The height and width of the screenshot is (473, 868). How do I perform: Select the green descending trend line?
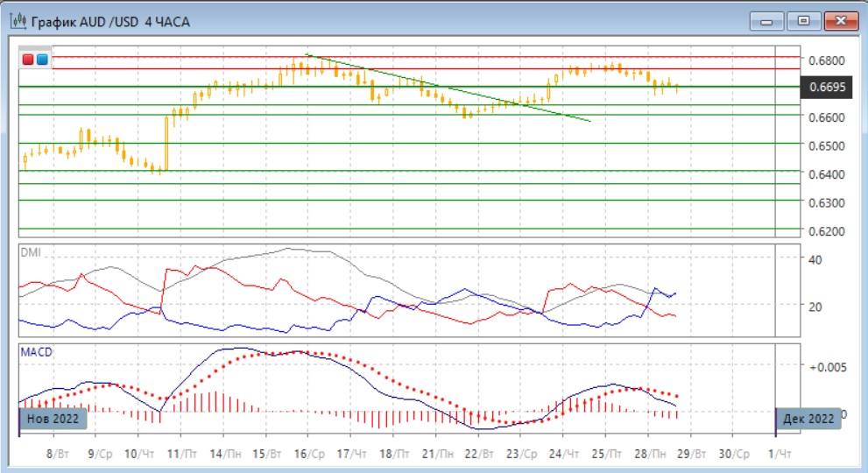(447, 88)
